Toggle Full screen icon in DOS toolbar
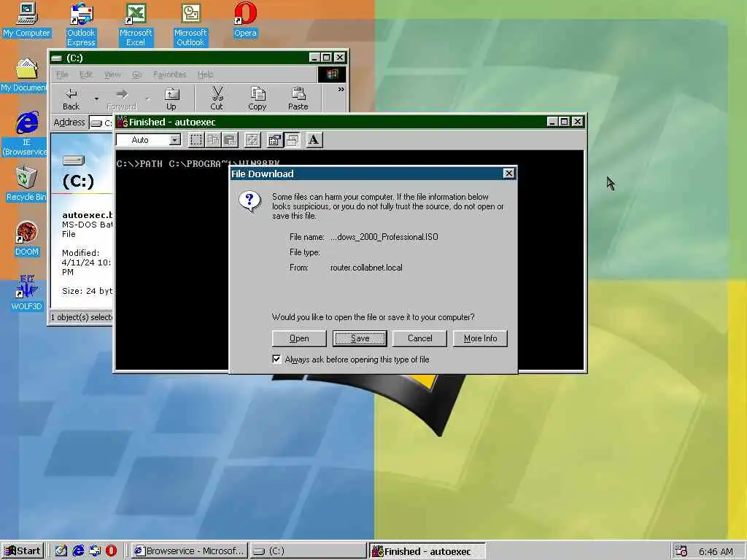This screenshot has width=747, height=560. coord(252,140)
